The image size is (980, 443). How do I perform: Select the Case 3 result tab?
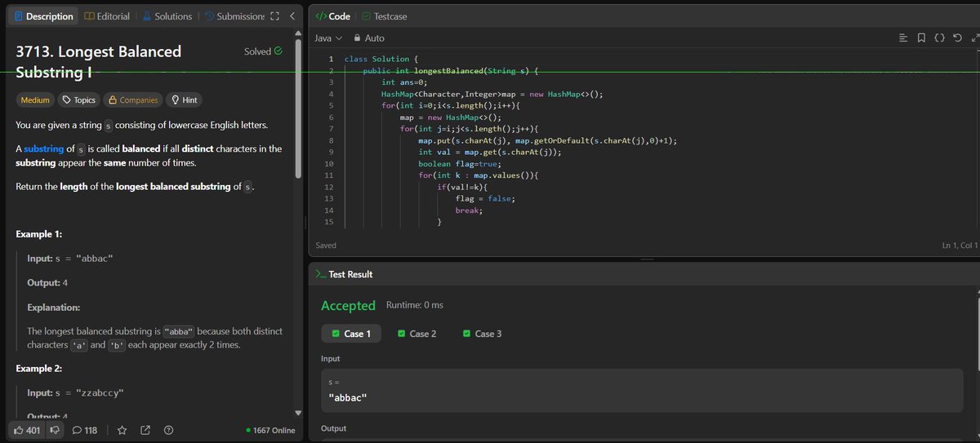(482, 334)
